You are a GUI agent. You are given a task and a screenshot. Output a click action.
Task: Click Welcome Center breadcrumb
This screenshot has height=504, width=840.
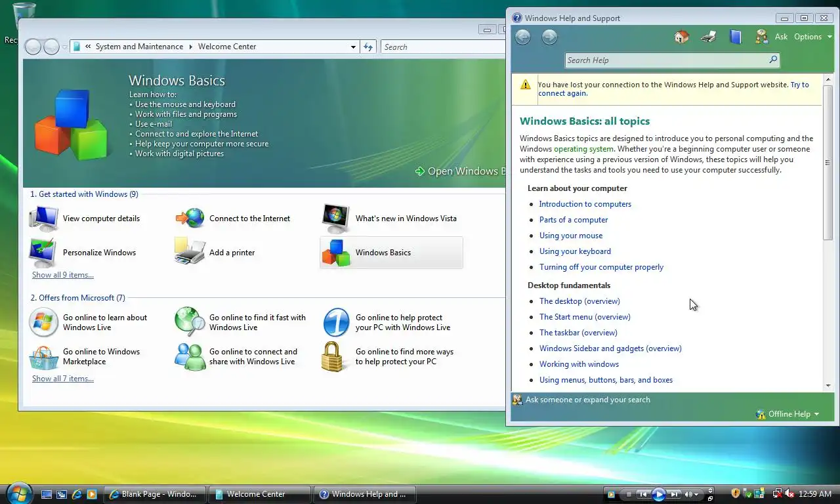[x=227, y=47]
